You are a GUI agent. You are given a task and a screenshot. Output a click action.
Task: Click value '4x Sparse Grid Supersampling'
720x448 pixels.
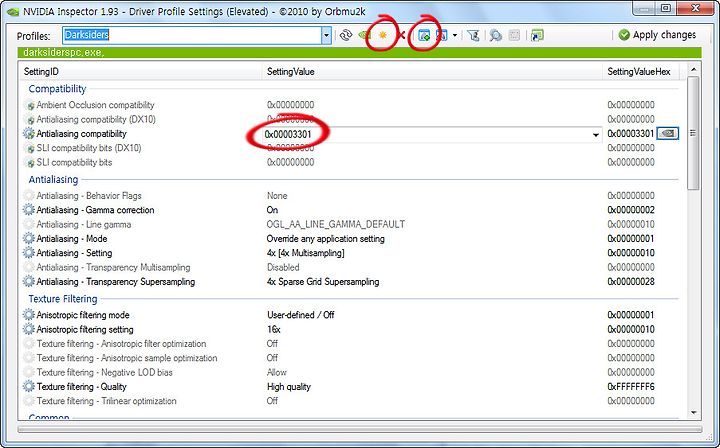tap(323, 281)
